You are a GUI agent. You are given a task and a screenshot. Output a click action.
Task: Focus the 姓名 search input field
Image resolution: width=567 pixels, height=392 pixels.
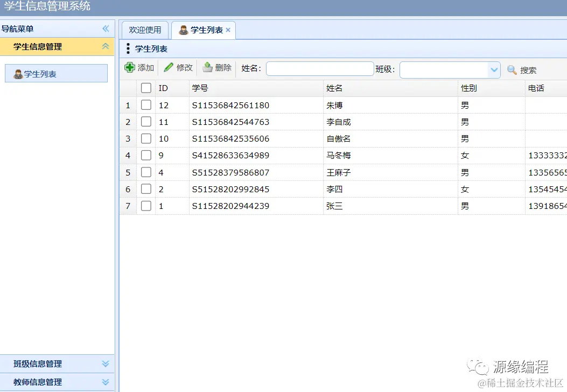(320, 69)
